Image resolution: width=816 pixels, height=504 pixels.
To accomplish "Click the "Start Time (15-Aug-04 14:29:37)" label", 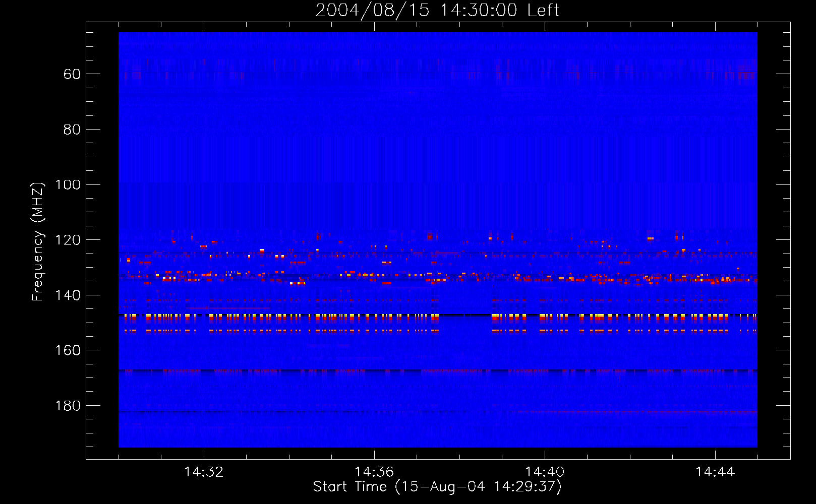I will [x=437, y=487].
